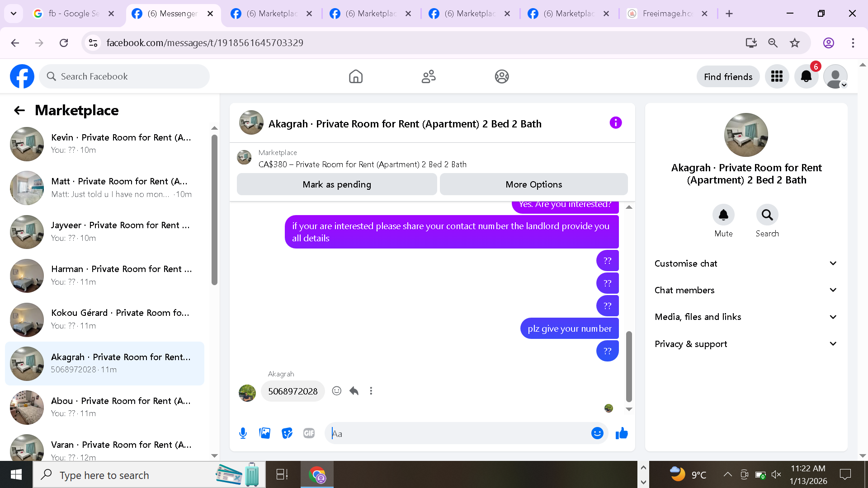The width and height of the screenshot is (868, 488).
Task: Expand Chat members section
Action: point(745,290)
